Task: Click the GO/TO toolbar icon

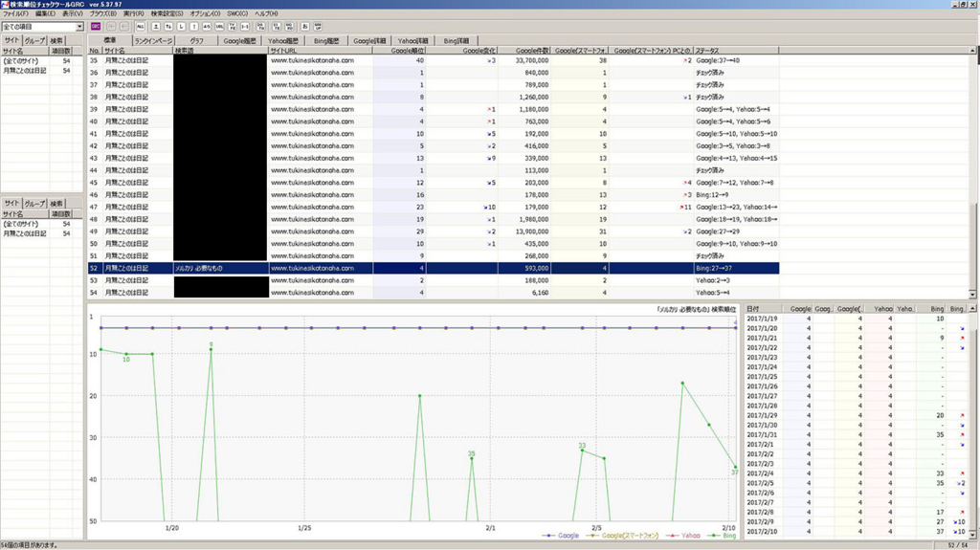Action: point(260,26)
